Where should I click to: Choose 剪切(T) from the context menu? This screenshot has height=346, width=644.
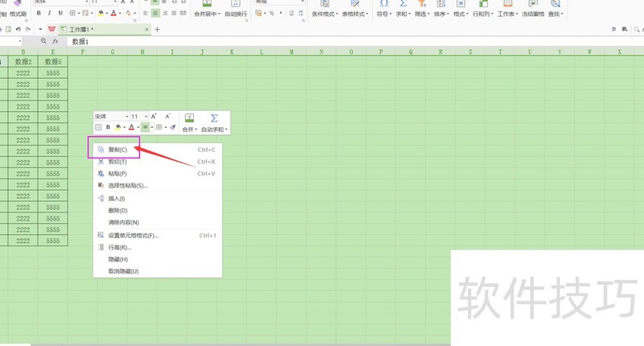(157, 162)
